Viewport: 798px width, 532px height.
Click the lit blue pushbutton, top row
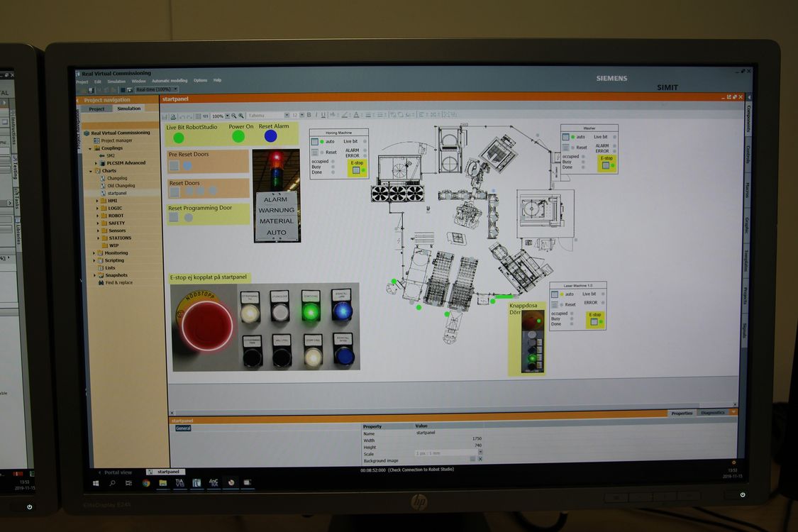coord(342,310)
